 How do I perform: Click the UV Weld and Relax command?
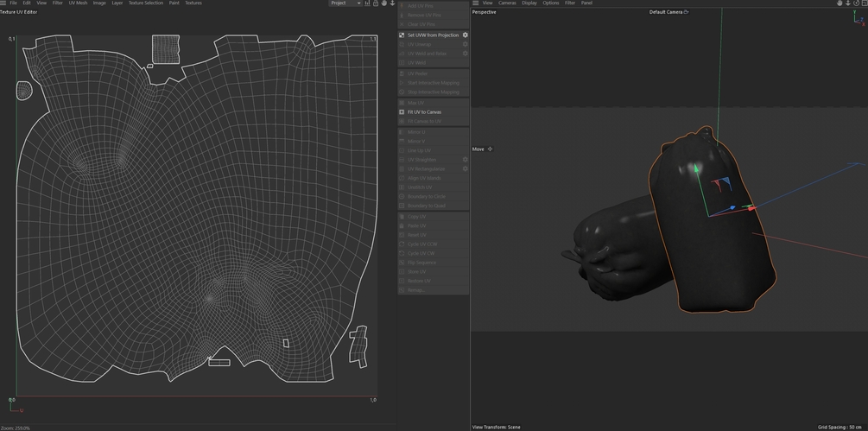434,54
